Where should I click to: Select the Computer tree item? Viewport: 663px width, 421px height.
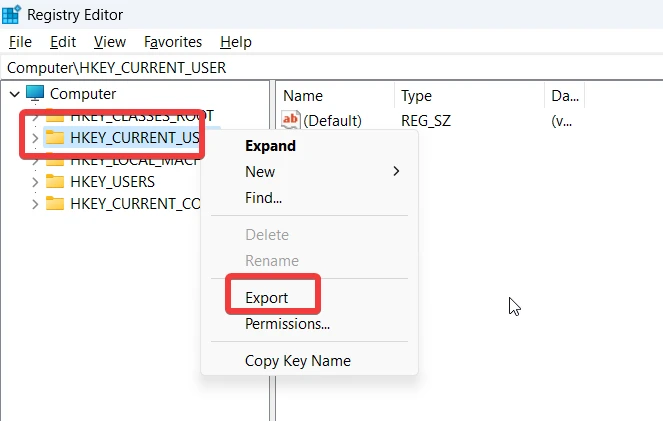[x=83, y=94]
